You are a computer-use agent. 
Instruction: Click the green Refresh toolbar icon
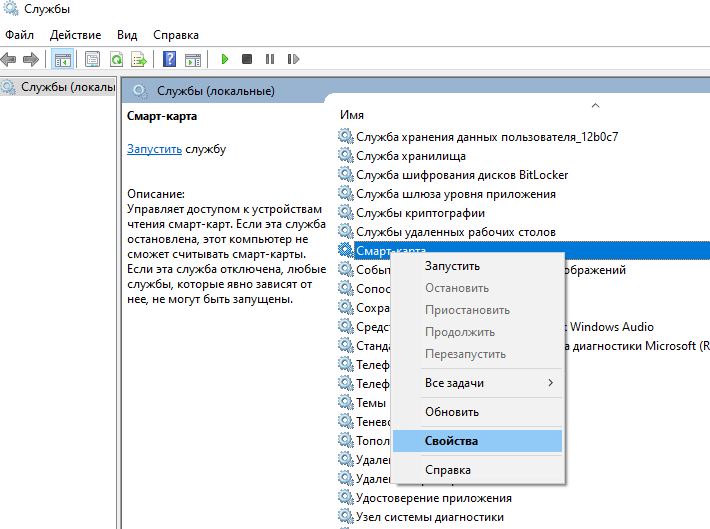116,59
